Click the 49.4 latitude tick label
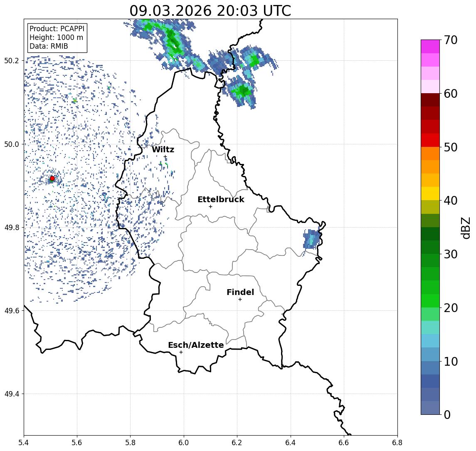476x451 pixels. (x=11, y=394)
